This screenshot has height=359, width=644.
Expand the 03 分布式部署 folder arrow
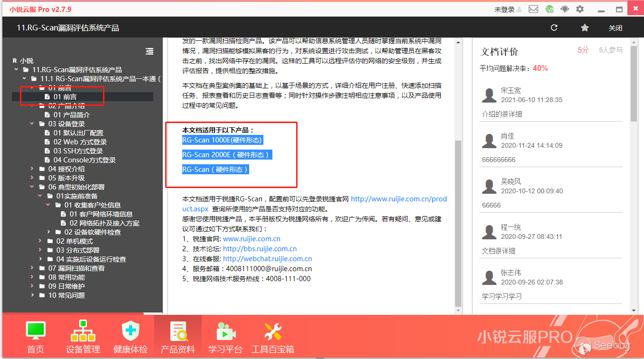(40, 250)
